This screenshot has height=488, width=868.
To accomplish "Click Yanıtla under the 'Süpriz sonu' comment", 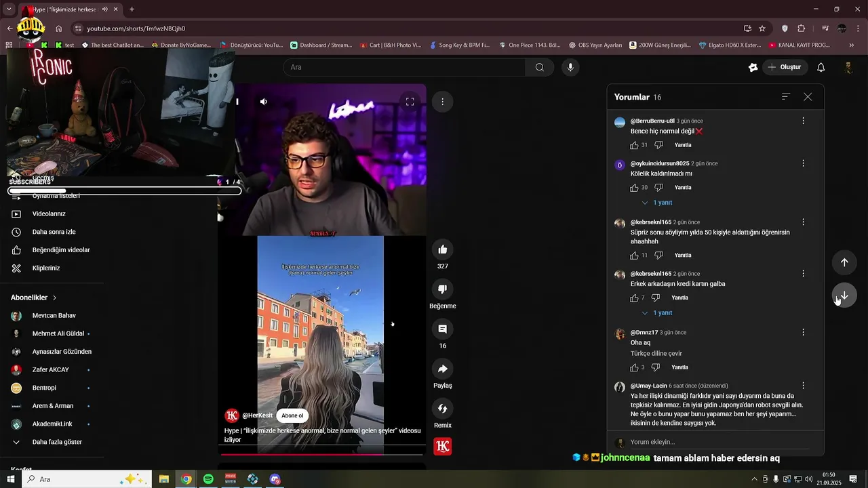I will click(x=683, y=256).
